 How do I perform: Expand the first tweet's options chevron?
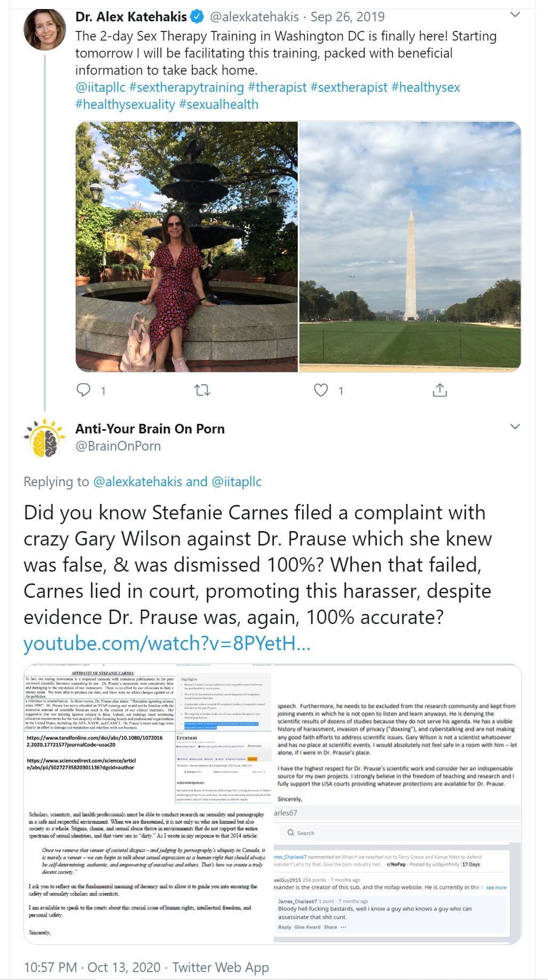pyautogui.click(x=515, y=15)
